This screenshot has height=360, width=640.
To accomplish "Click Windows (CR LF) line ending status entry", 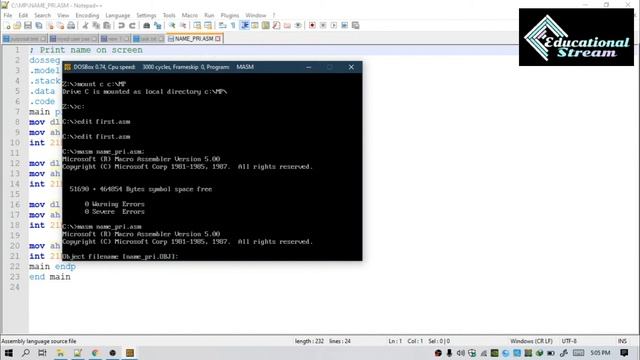I will click(531, 341).
